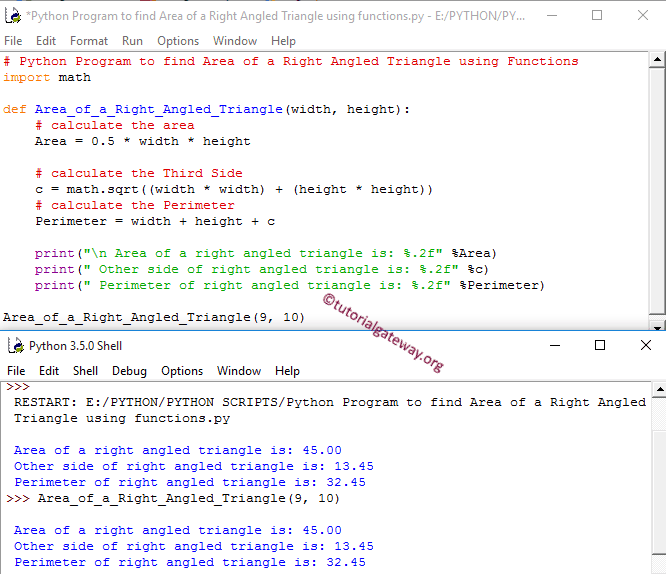Click the first 'Area ... 45.00' output line
Image resolution: width=666 pixels, height=574 pixels.
point(178,450)
